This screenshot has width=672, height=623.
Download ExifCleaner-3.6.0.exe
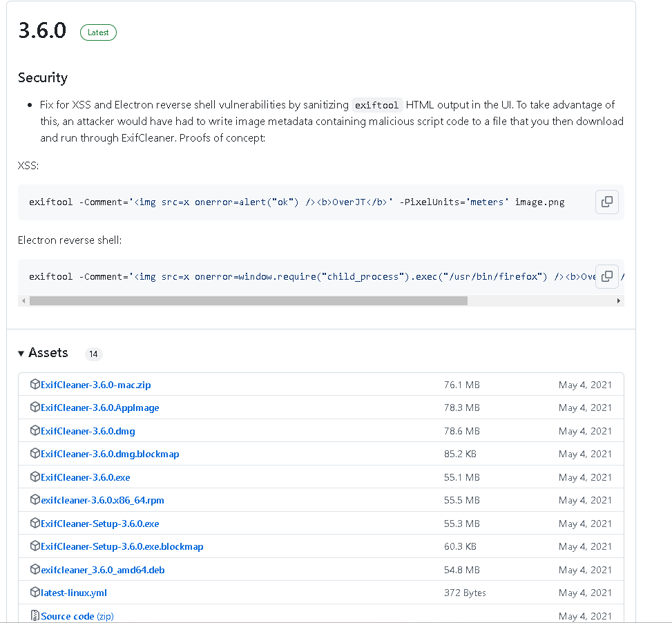85,477
